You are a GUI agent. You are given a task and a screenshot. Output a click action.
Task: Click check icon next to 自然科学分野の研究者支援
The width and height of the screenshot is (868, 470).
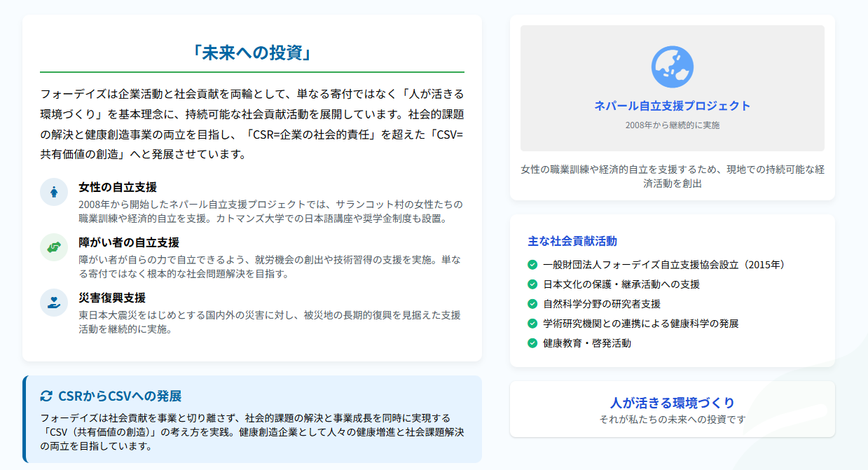(x=532, y=304)
